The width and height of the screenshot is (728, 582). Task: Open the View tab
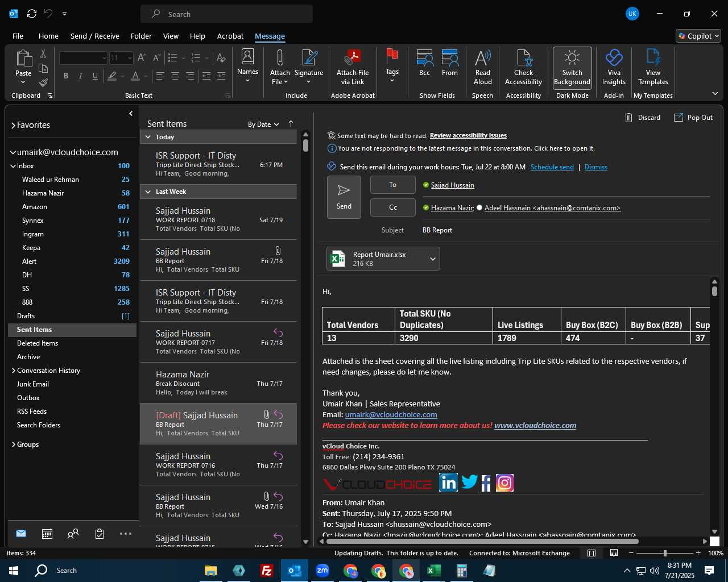[171, 36]
